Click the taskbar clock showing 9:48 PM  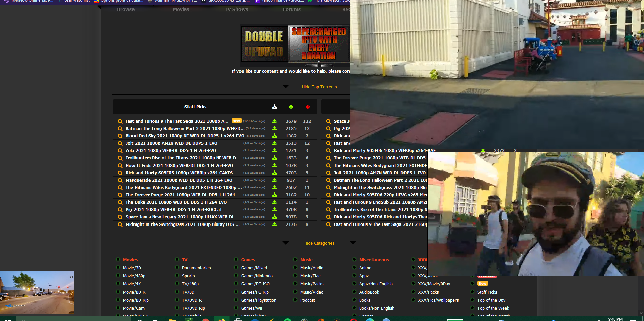615,319
